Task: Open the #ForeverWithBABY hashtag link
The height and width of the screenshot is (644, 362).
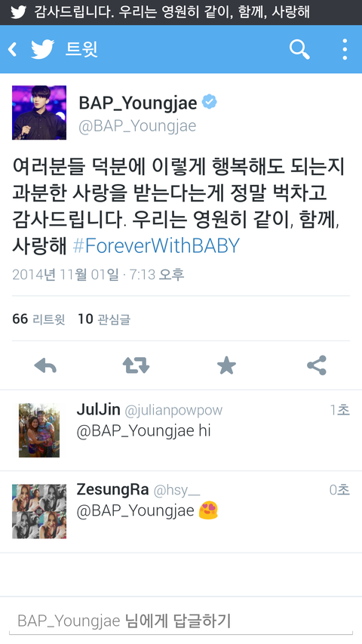Action: [x=156, y=245]
